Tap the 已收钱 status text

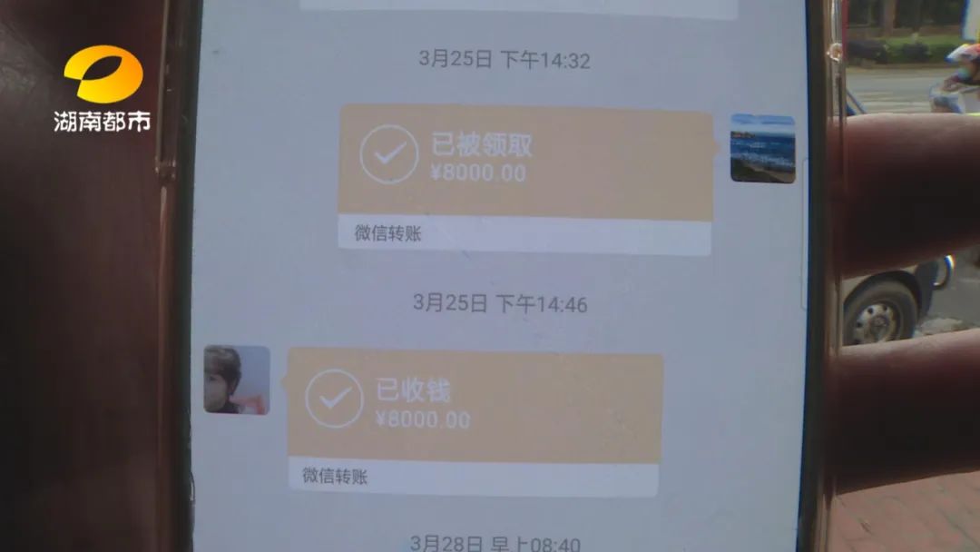[x=413, y=390]
